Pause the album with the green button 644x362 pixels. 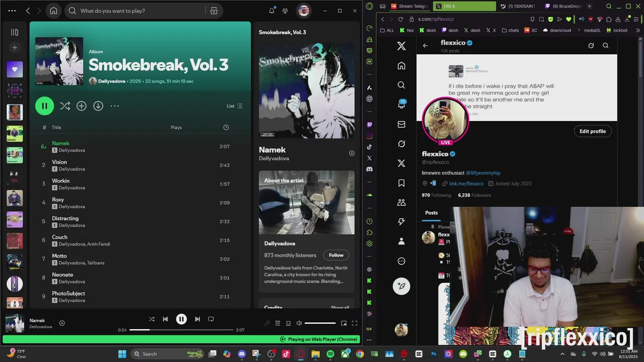click(x=44, y=106)
